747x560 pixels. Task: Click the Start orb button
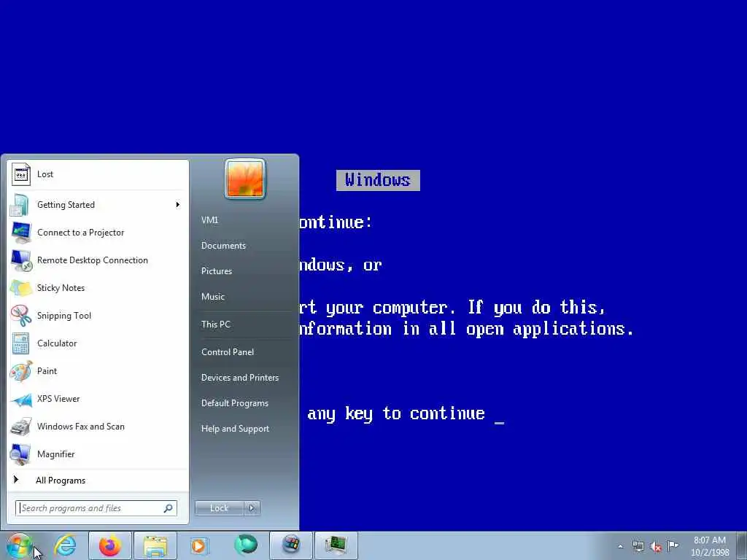tap(19, 546)
